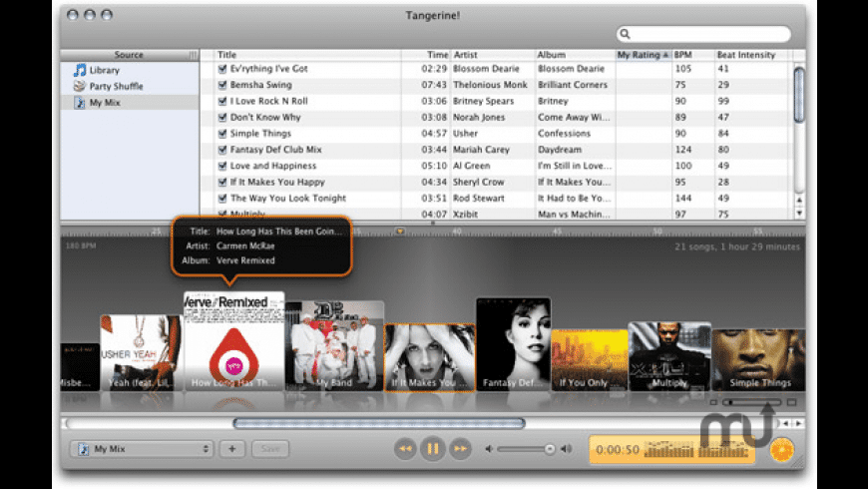Screen dimensions: 868x489
Task: Uncheck The Way You Look Tonight
Action: [x=221, y=199]
